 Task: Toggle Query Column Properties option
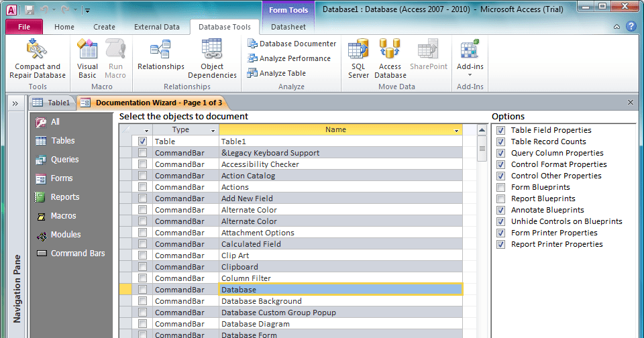pyautogui.click(x=500, y=153)
